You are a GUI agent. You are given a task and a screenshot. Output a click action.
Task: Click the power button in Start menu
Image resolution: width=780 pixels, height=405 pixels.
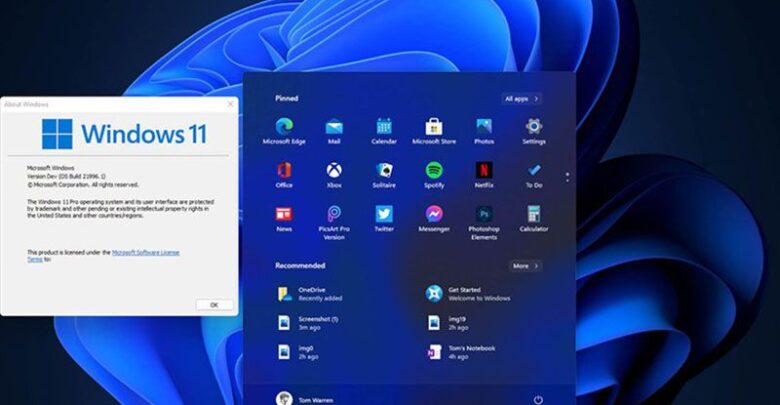tap(538, 398)
